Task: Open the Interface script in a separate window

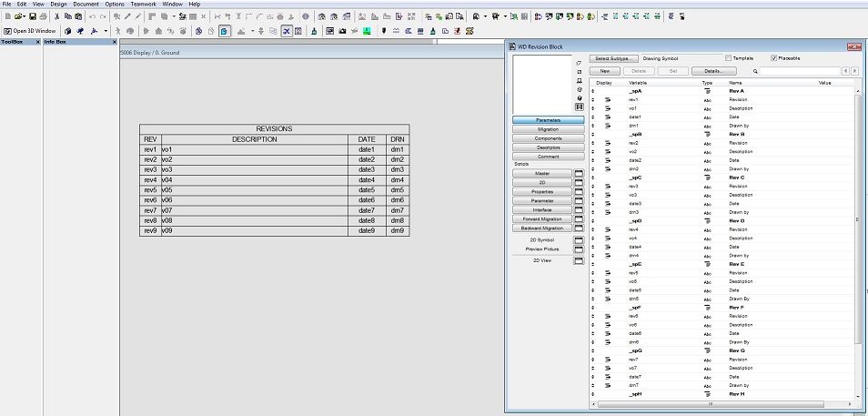Action: 579,210
